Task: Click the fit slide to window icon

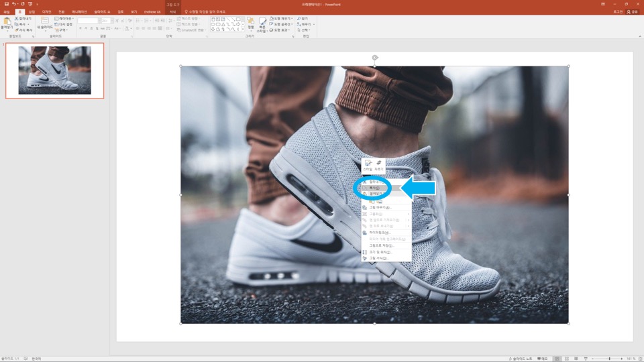Action: pyautogui.click(x=640, y=359)
